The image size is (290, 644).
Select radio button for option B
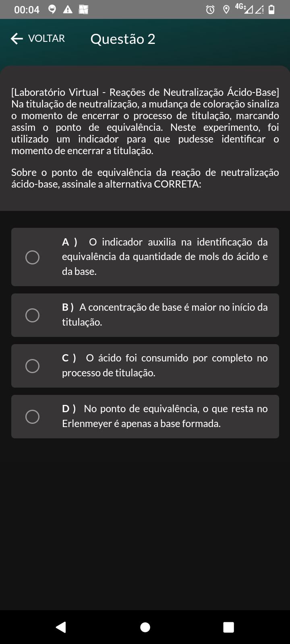pos(32,315)
